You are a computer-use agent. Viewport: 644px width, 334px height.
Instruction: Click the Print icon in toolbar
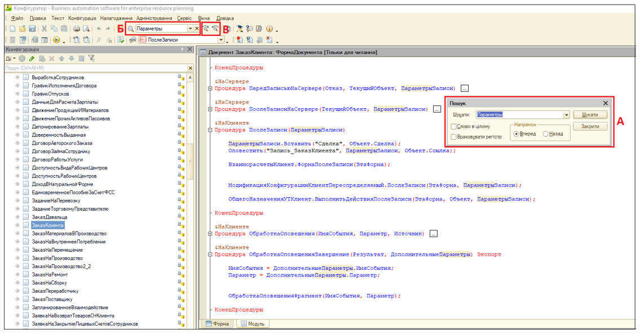tap(76, 29)
